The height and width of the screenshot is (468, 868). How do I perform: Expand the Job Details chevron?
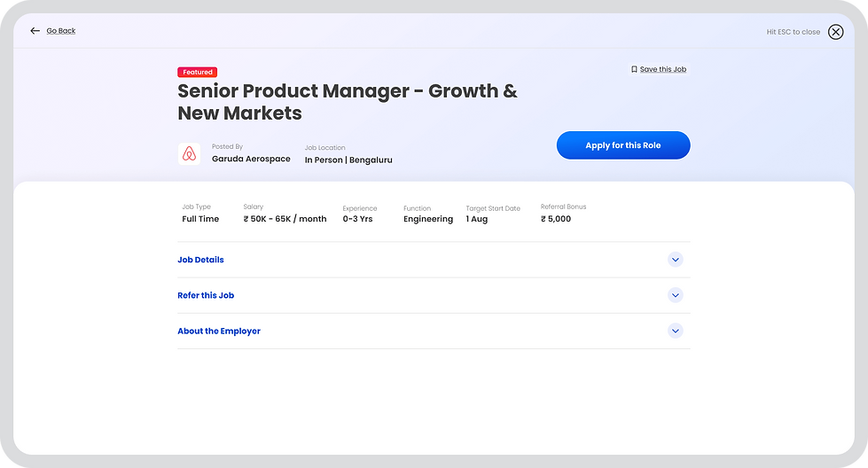(676, 260)
